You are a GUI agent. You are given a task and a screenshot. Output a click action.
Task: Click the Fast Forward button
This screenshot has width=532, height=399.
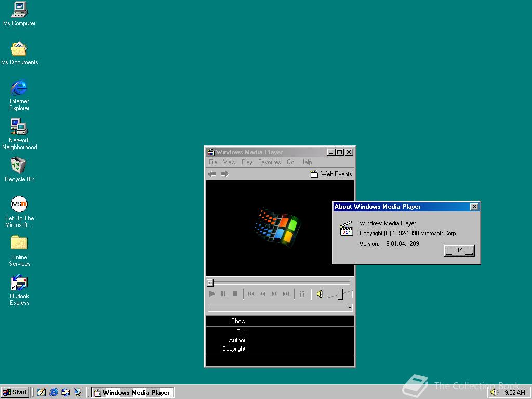tap(274, 294)
